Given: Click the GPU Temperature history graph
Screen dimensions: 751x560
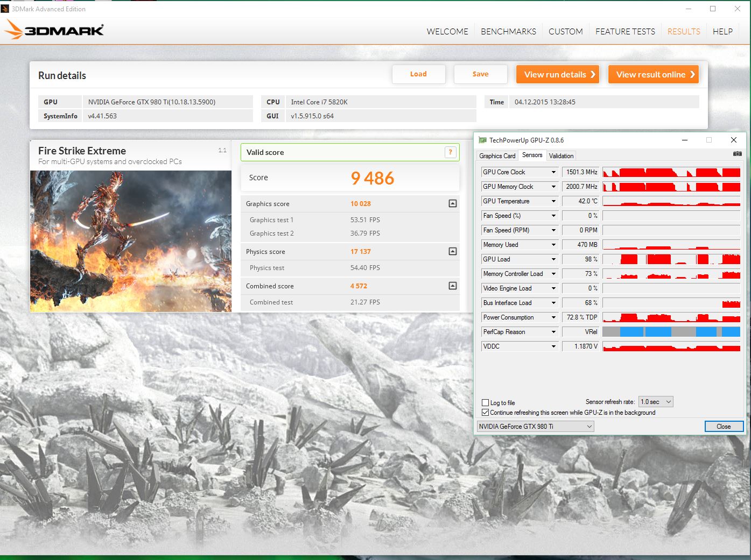Looking at the screenshot, I should point(671,201).
